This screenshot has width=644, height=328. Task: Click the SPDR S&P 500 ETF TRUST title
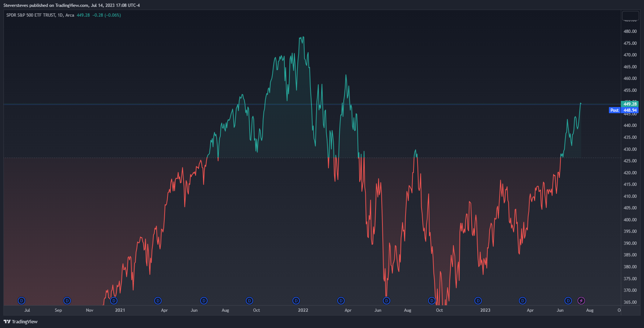pos(31,15)
